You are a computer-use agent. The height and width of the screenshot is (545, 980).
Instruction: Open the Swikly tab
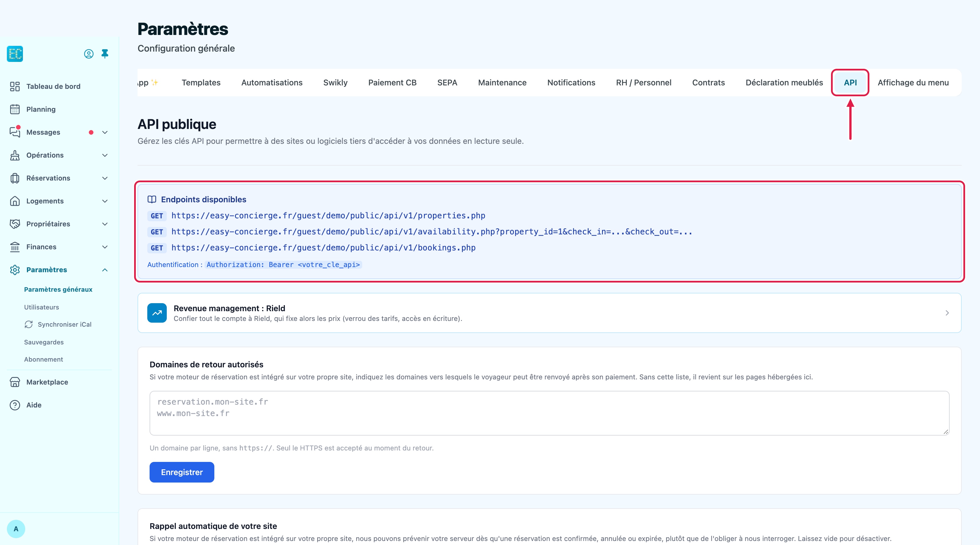335,83
